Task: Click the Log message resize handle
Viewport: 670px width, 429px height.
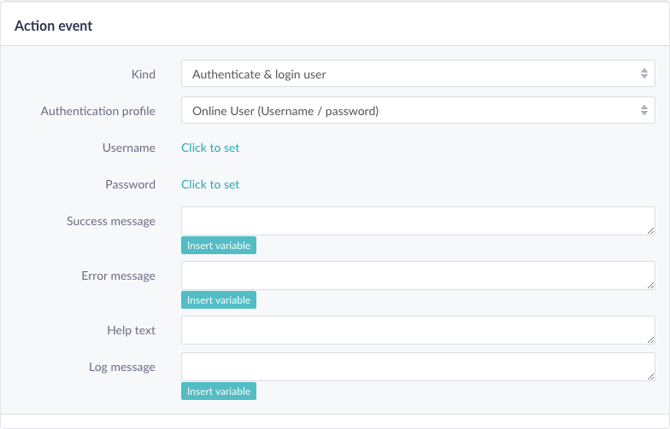Action: click(650, 376)
